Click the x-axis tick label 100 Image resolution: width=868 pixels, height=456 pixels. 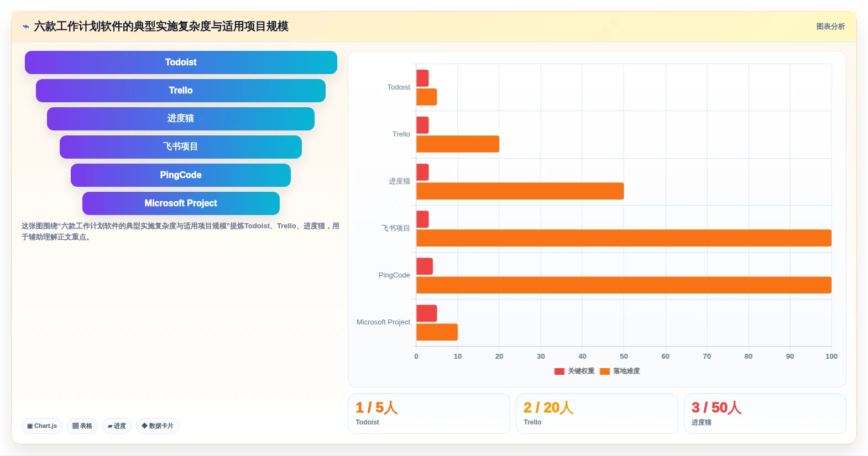point(831,357)
